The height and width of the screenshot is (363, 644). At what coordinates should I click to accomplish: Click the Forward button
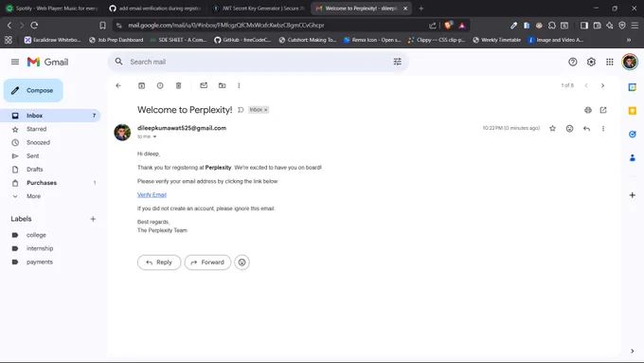(x=207, y=263)
